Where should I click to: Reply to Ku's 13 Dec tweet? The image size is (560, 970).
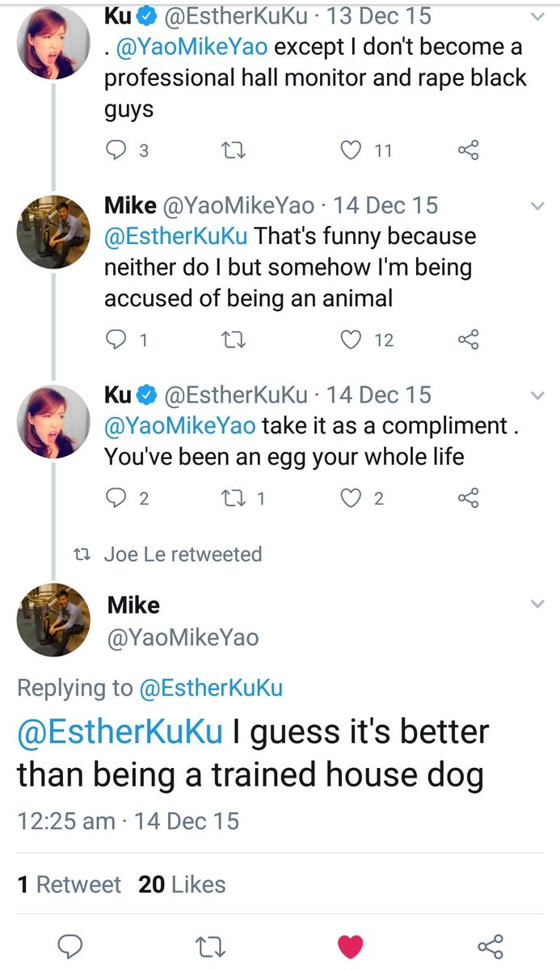point(118,150)
